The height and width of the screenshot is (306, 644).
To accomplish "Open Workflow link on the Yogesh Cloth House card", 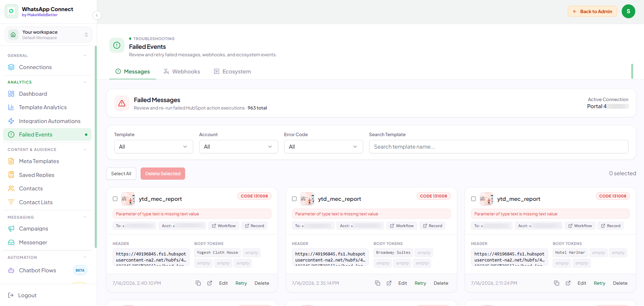I will tap(224, 226).
